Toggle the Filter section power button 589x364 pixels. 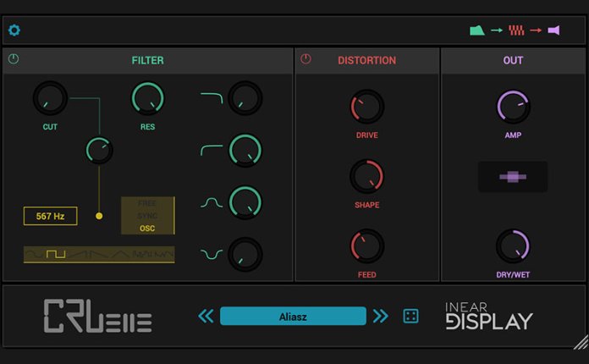(14, 59)
